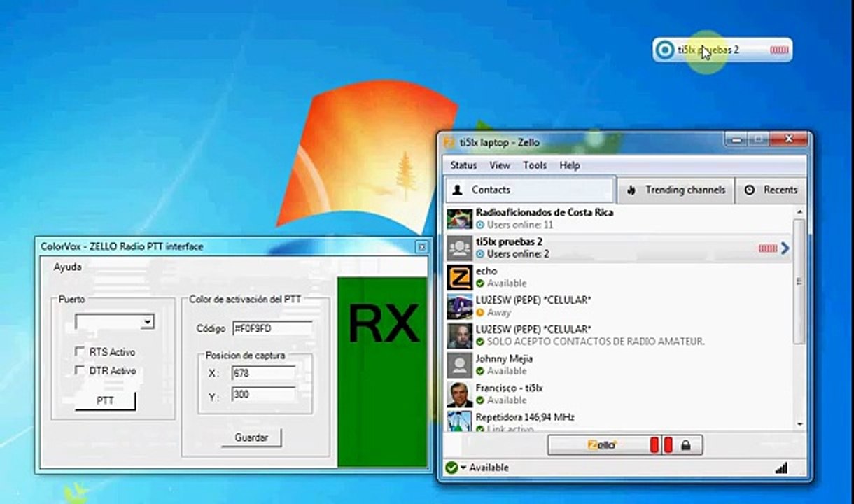Click the echo contact Zello logo avatar

460,277
